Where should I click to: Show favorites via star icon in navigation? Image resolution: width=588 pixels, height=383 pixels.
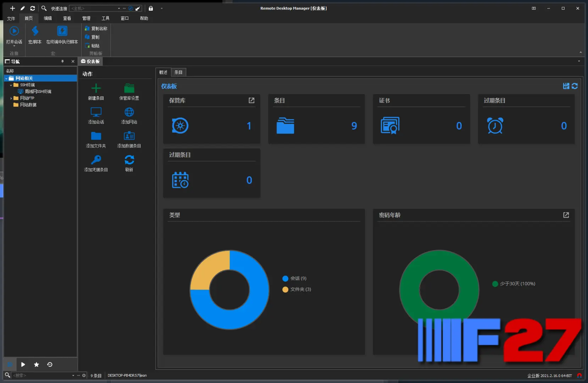coord(36,365)
